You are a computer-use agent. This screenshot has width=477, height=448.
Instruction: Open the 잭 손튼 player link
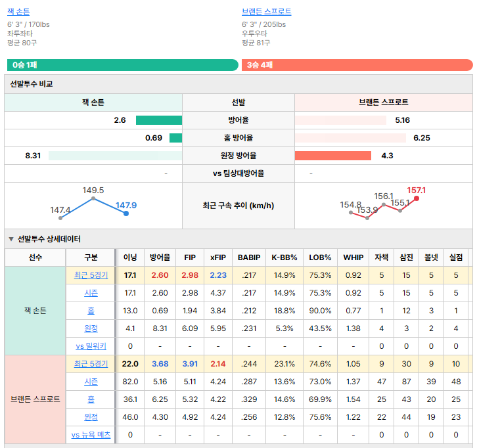coord(18,12)
